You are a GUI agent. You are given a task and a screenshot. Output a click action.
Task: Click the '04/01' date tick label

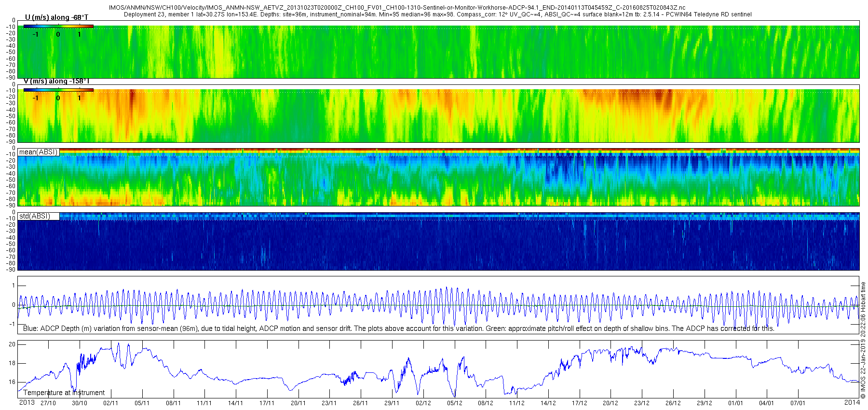[767, 403]
